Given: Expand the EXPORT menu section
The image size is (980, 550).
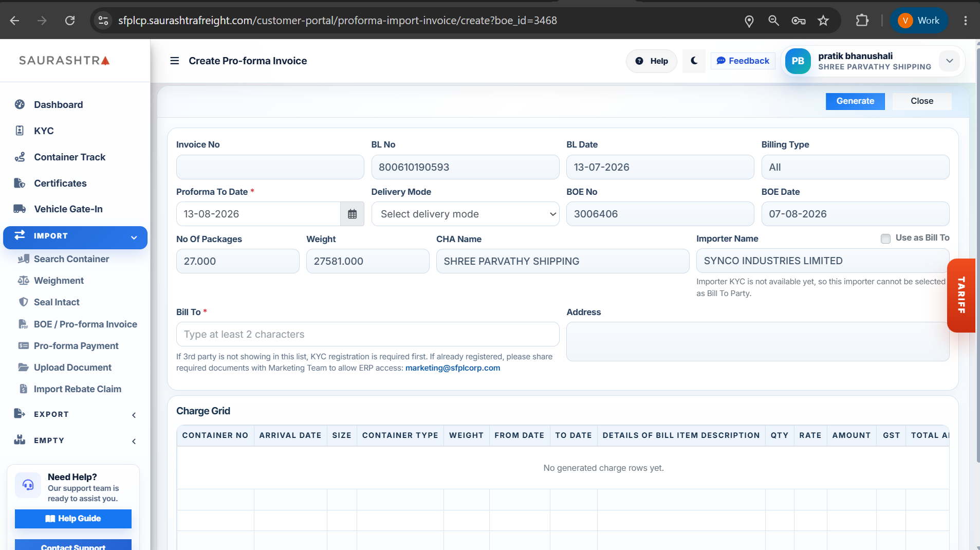Looking at the screenshot, I should pyautogui.click(x=75, y=414).
